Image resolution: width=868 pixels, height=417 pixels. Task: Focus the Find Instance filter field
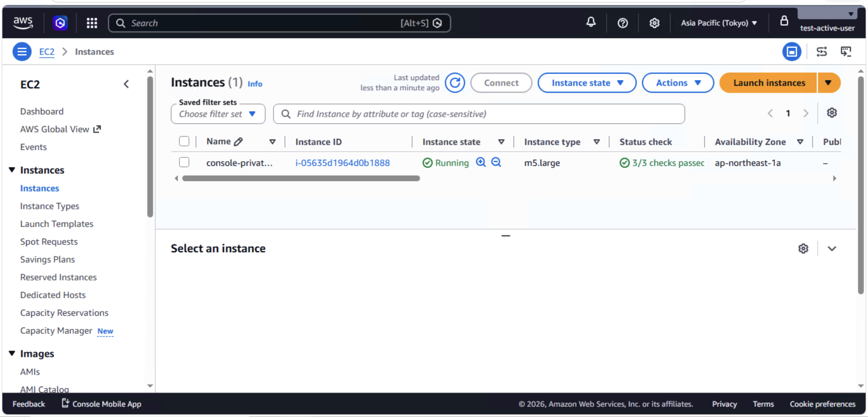pyautogui.click(x=478, y=114)
